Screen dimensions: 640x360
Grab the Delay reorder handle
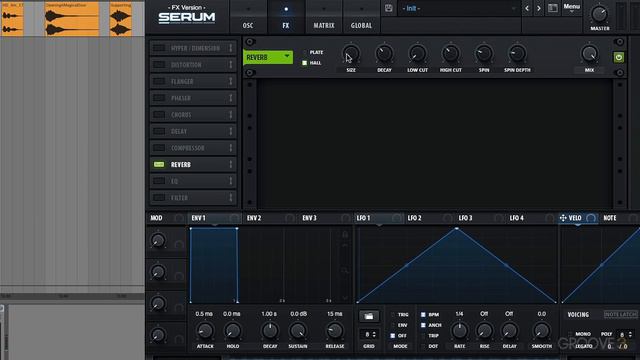(x=231, y=131)
